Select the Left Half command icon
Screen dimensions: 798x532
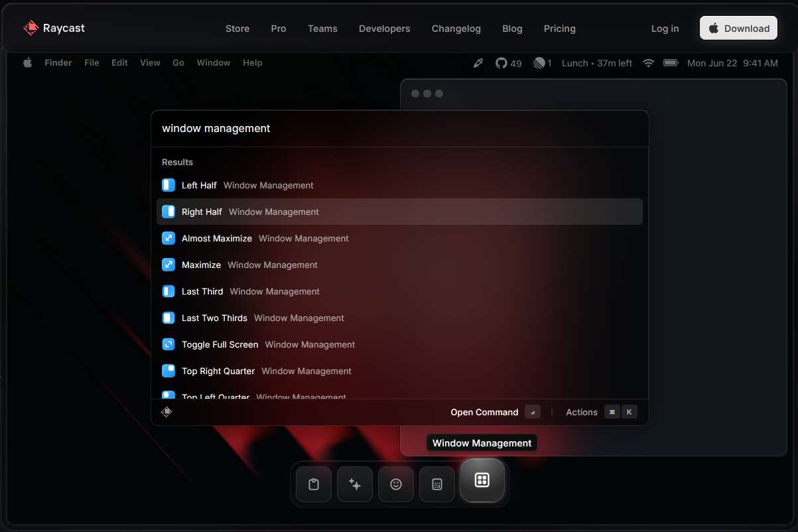coord(168,185)
